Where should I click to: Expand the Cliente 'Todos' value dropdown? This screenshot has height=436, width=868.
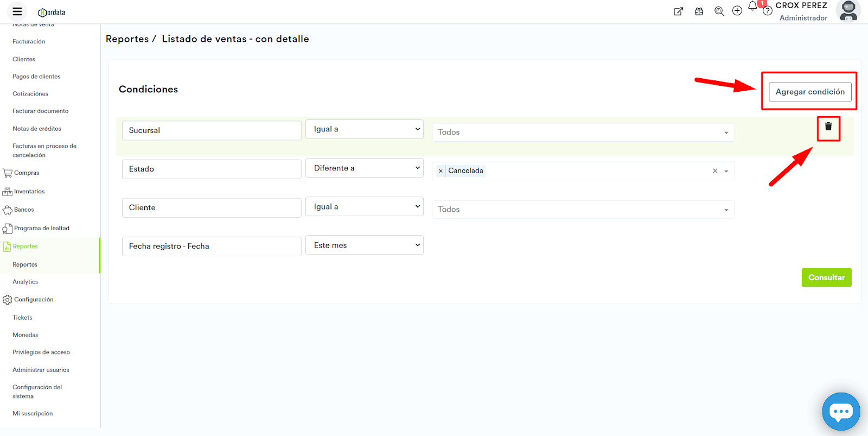coord(583,210)
